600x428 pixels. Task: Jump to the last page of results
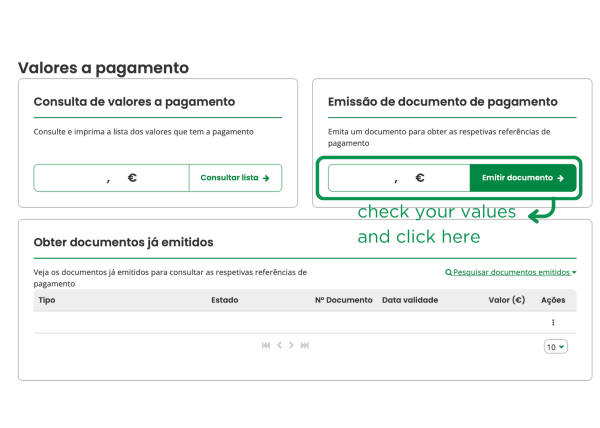(x=305, y=345)
